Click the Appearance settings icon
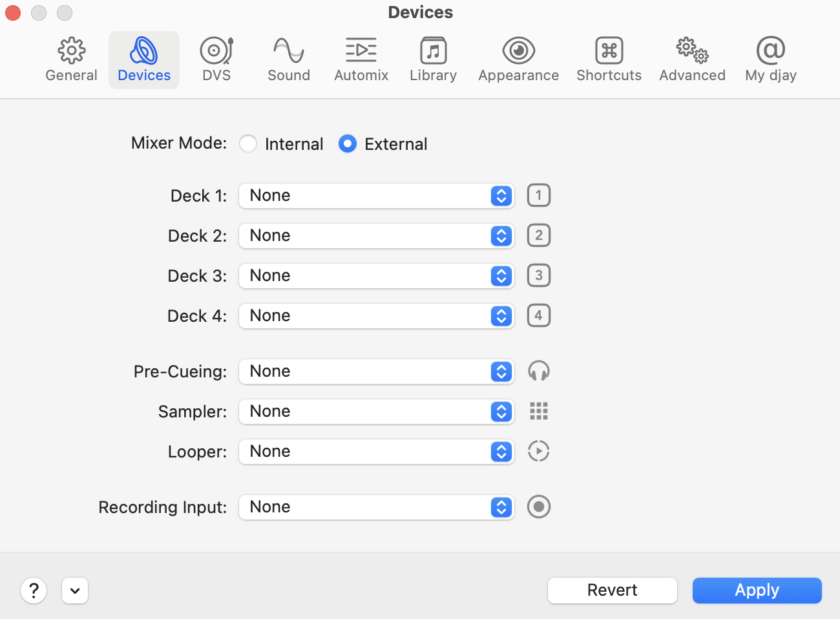 tap(518, 59)
